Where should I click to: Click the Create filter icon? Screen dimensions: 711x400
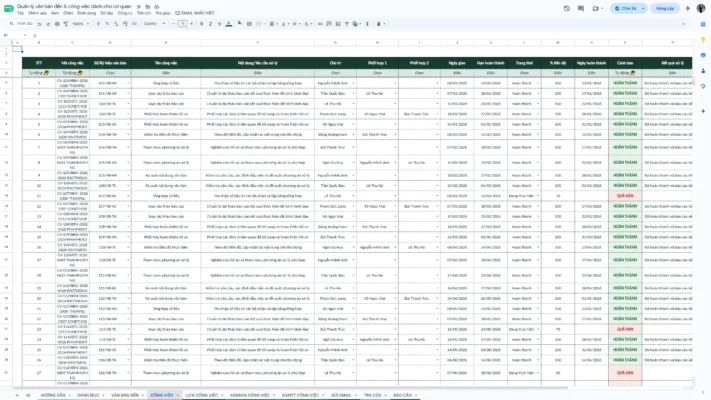tap(347, 24)
